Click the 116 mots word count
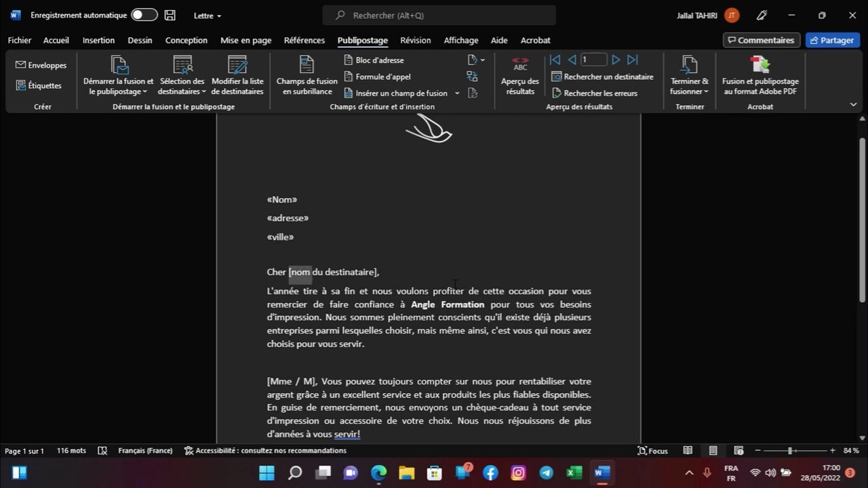The image size is (868, 488). (71, 451)
